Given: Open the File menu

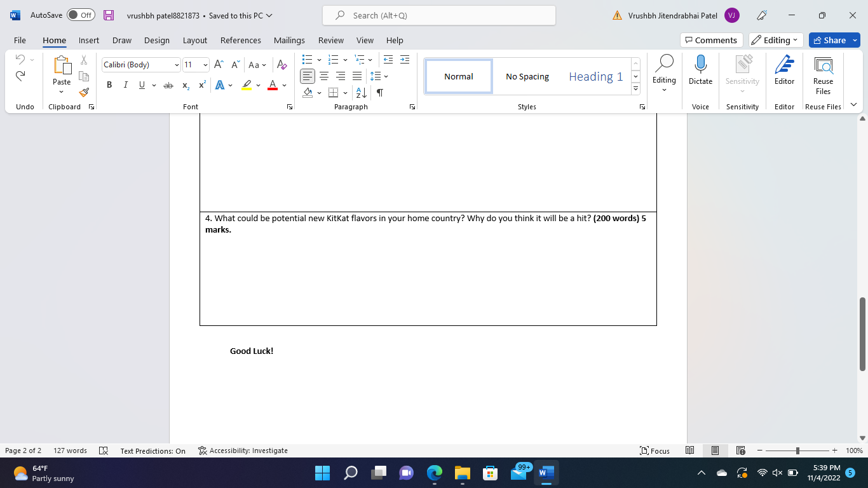Looking at the screenshot, I should point(20,40).
